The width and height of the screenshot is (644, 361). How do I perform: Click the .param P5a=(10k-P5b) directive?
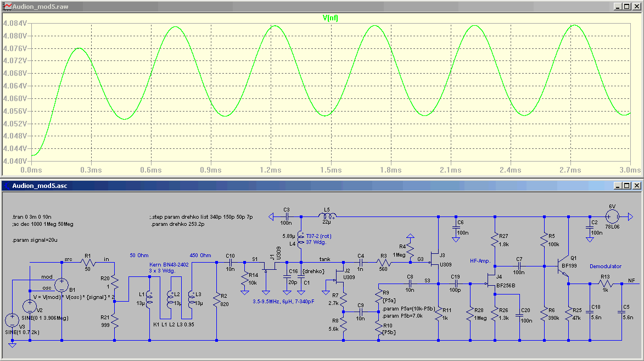pos(409,309)
